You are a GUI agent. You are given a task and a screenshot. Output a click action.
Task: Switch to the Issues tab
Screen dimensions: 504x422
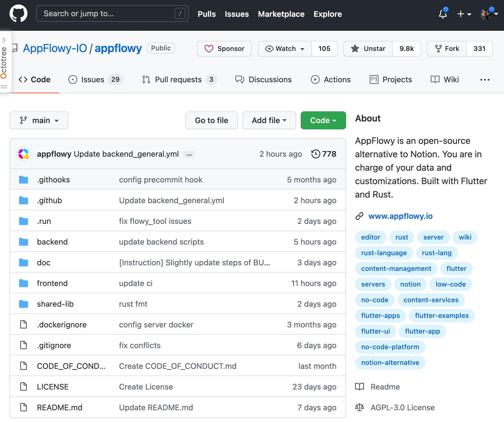click(96, 80)
